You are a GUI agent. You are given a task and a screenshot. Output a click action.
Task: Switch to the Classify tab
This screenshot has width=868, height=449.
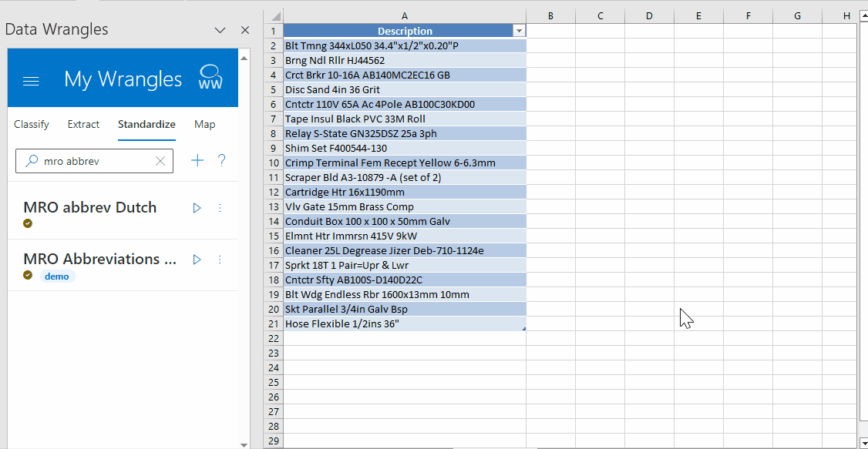point(32,125)
